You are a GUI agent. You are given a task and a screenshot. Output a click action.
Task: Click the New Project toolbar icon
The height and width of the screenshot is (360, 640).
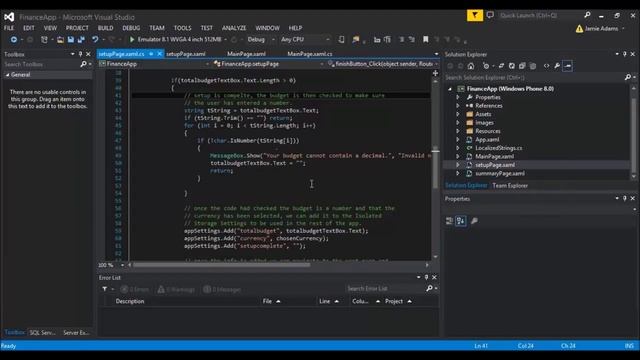44,40
